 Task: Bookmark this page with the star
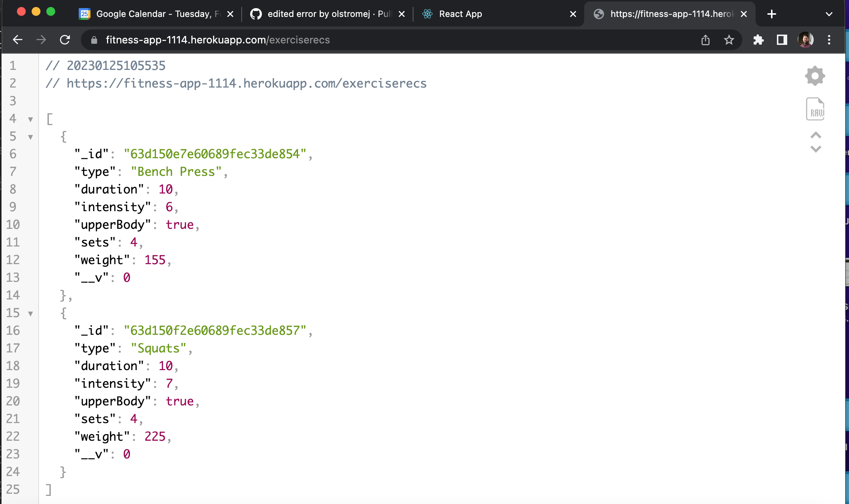(x=729, y=40)
